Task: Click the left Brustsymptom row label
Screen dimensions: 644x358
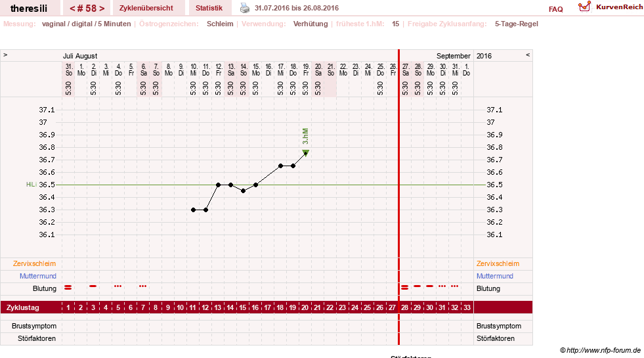Action: click(34, 326)
